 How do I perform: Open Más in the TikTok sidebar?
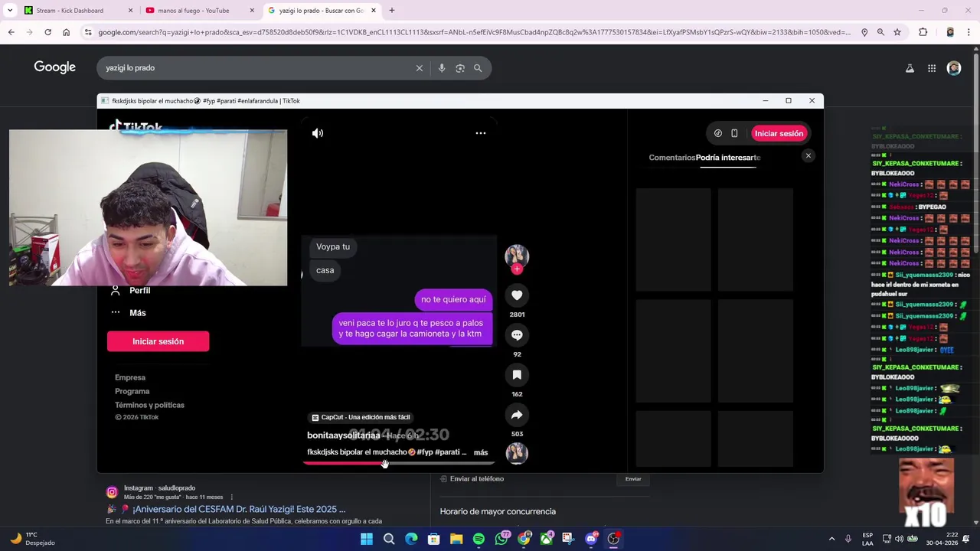(129, 313)
